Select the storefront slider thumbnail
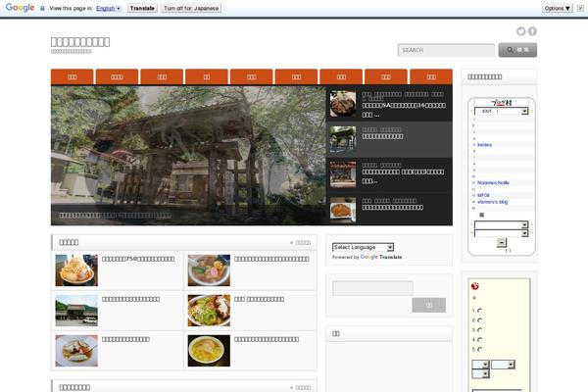 pos(343,174)
